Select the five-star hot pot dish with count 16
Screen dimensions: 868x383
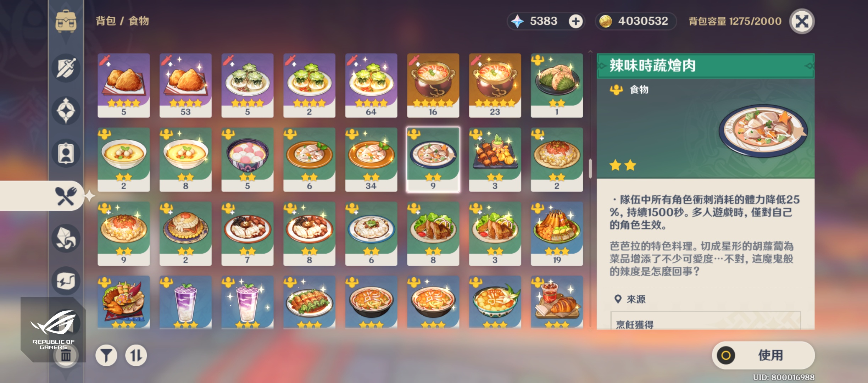[x=433, y=85]
